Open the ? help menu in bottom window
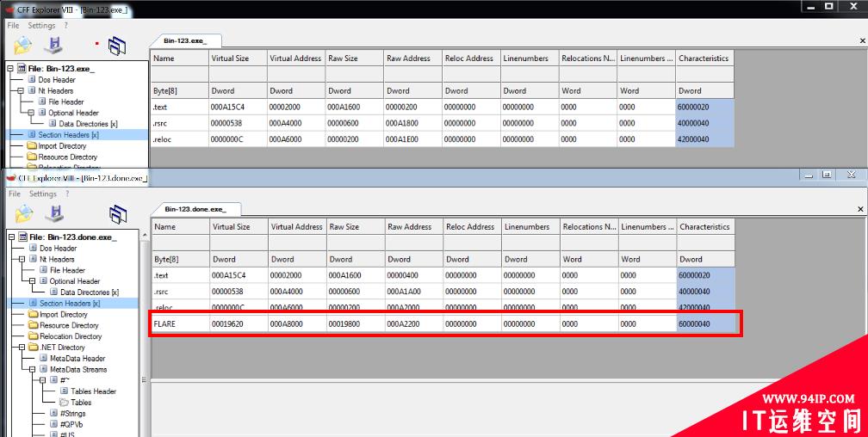 click(x=67, y=194)
